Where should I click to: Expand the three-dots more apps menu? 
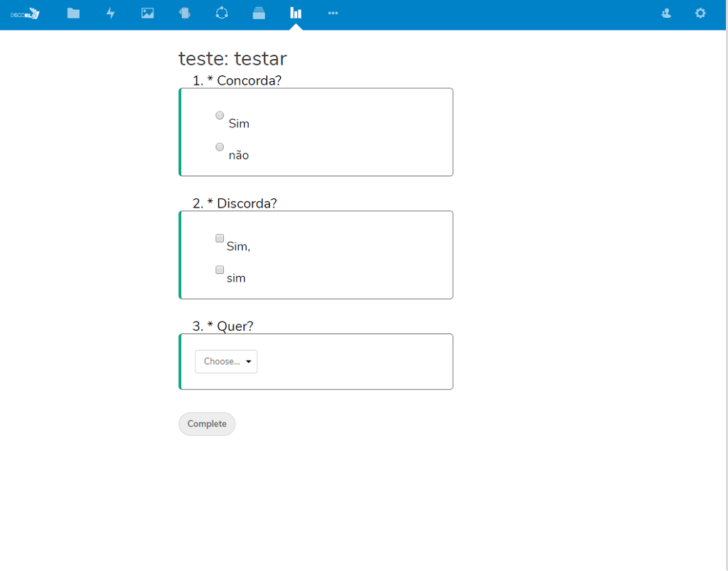(333, 13)
